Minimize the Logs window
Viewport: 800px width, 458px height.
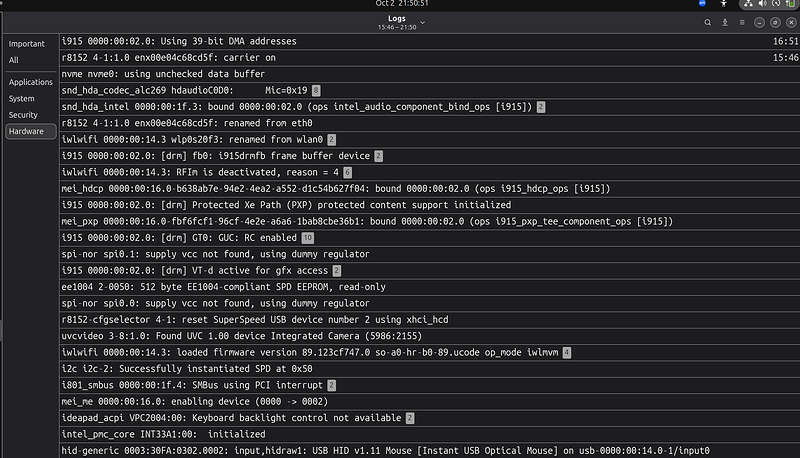point(759,22)
